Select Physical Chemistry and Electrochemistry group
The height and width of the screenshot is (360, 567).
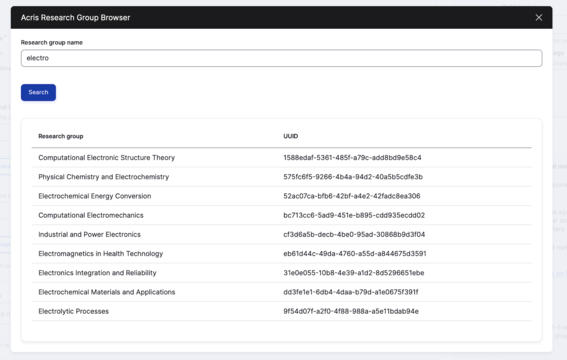click(103, 177)
